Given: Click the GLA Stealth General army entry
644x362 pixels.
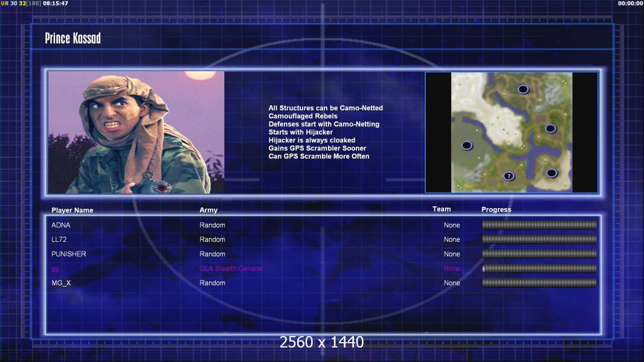Looking at the screenshot, I should pyautogui.click(x=231, y=268).
